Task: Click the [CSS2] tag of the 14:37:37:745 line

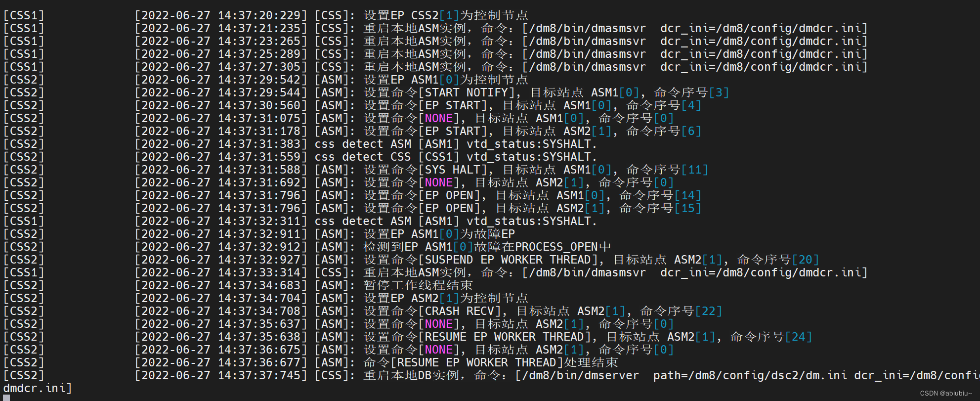Action: click(24, 376)
